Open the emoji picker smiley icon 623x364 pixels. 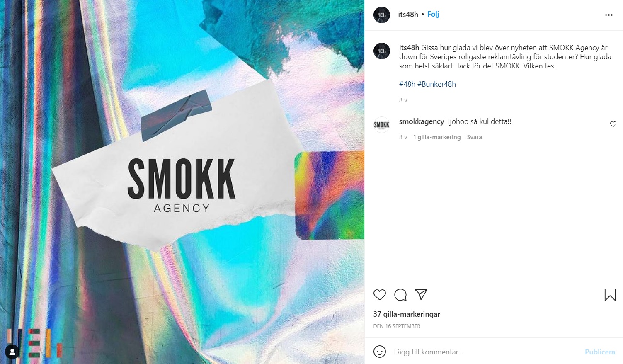pyautogui.click(x=380, y=352)
